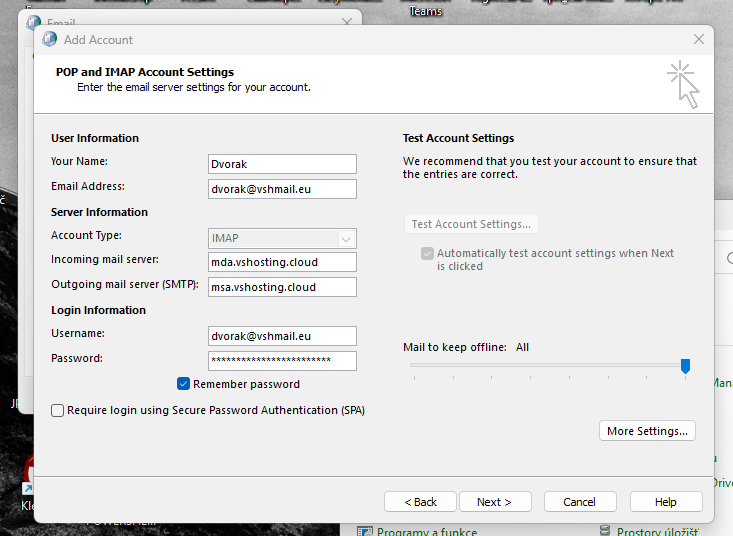Toggle Automatically test account settings checkbox
The image size is (733, 536).
point(427,253)
